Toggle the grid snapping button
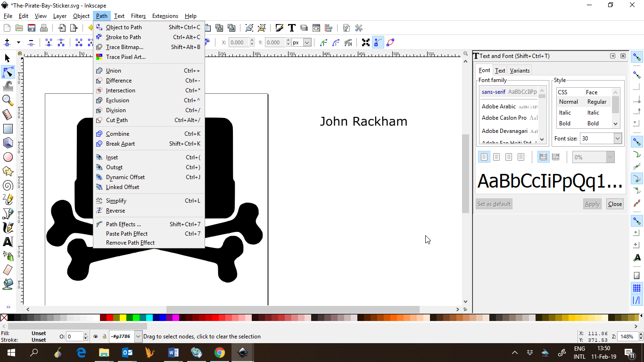Screen dimensions: 644x362 click(637, 288)
